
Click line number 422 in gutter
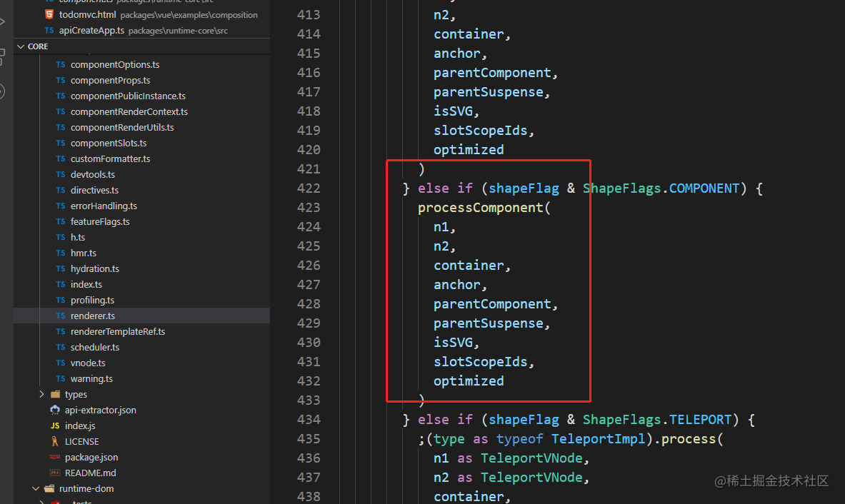pos(309,188)
